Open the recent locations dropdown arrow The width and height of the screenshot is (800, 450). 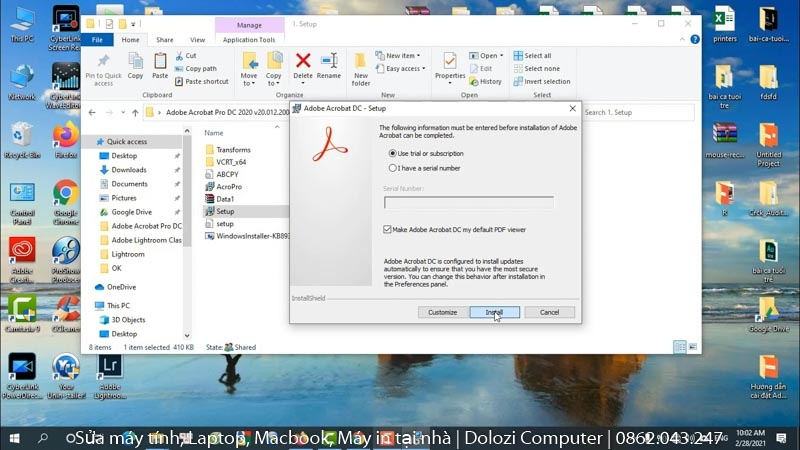tap(123, 112)
